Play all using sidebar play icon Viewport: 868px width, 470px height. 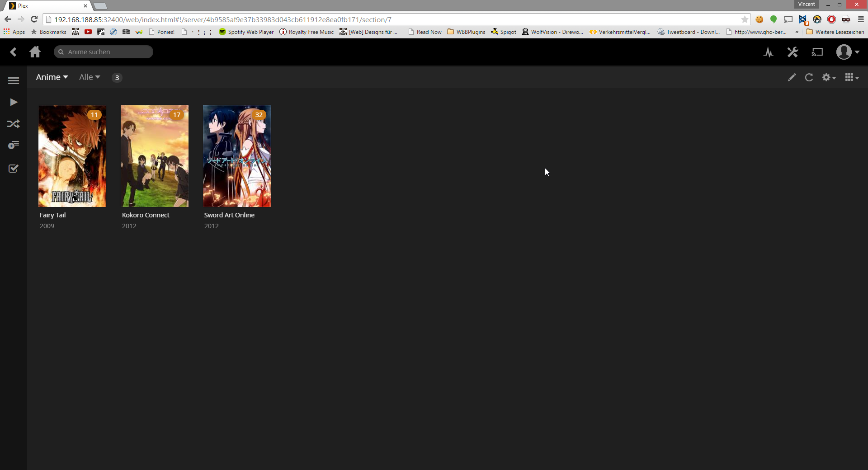click(14, 102)
